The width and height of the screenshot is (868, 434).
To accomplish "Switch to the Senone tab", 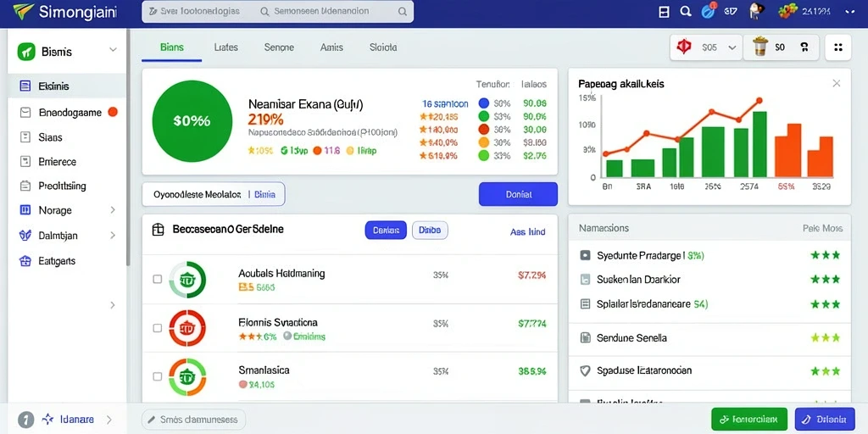I will tap(279, 47).
